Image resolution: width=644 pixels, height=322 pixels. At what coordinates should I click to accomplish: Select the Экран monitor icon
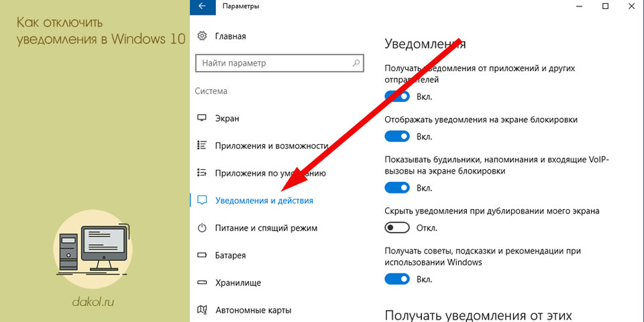pyautogui.click(x=202, y=118)
